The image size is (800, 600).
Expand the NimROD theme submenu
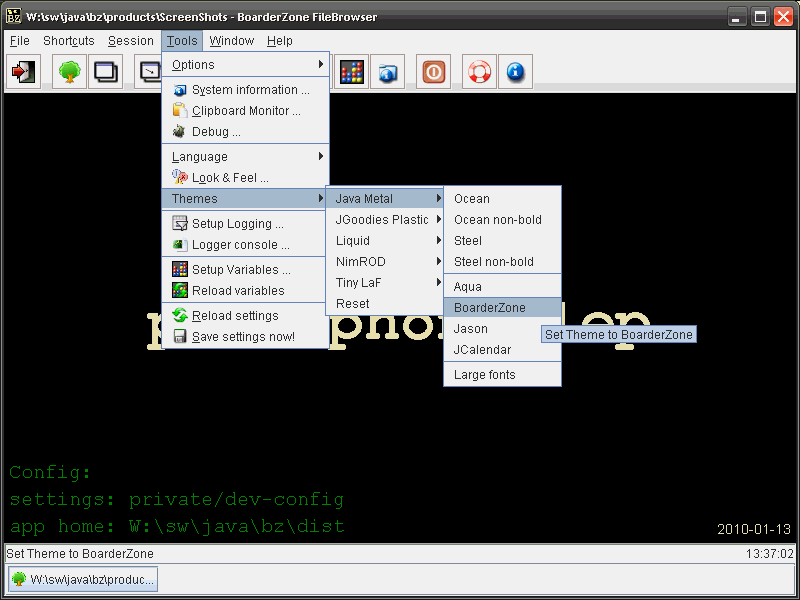tap(385, 261)
